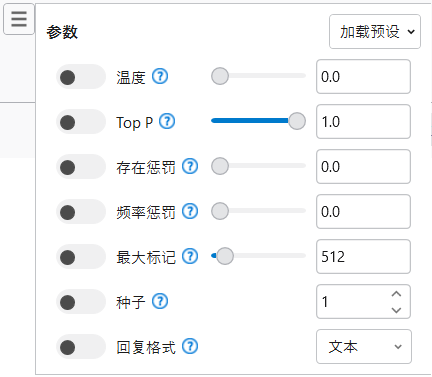The width and height of the screenshot is (432, 377).
Task: Show help for 温度 parameter
Action: click(160, 77)
